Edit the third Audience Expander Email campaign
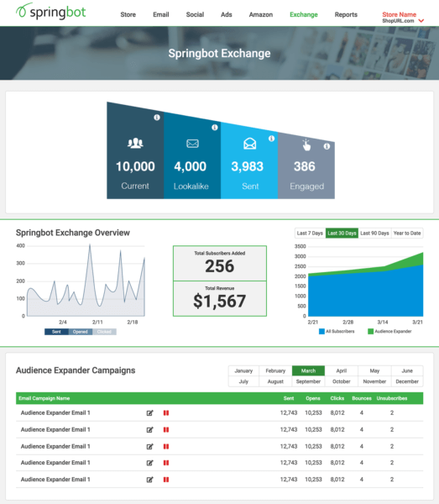This screenshot has height=504, width=439. point(149,447)
